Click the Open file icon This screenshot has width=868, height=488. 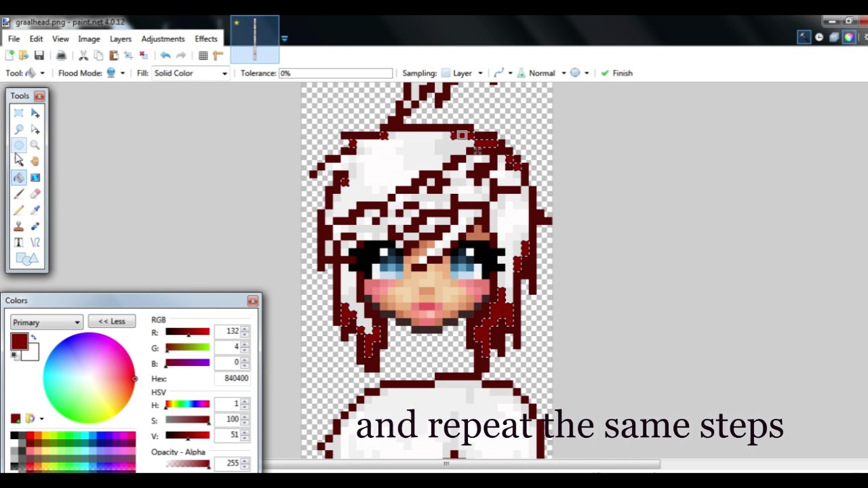[x=24, y=56]
